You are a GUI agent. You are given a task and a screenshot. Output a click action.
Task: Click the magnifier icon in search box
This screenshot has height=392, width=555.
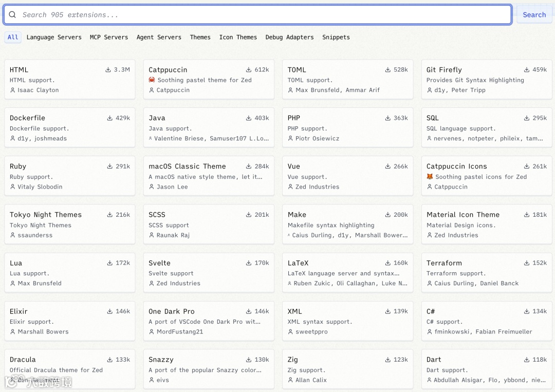(12, 14)
